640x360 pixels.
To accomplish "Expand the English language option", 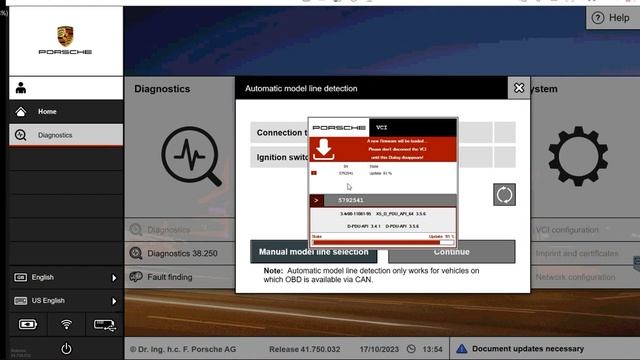I will (66, 278).
